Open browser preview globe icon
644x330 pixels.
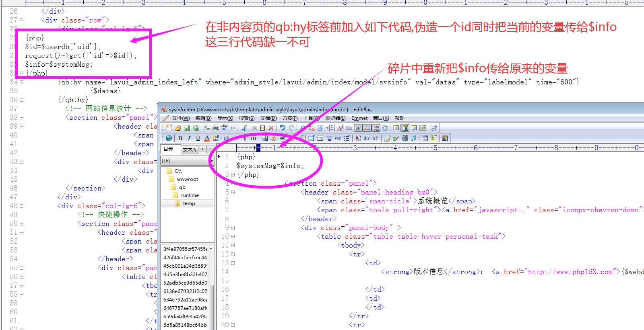[169, 138]
